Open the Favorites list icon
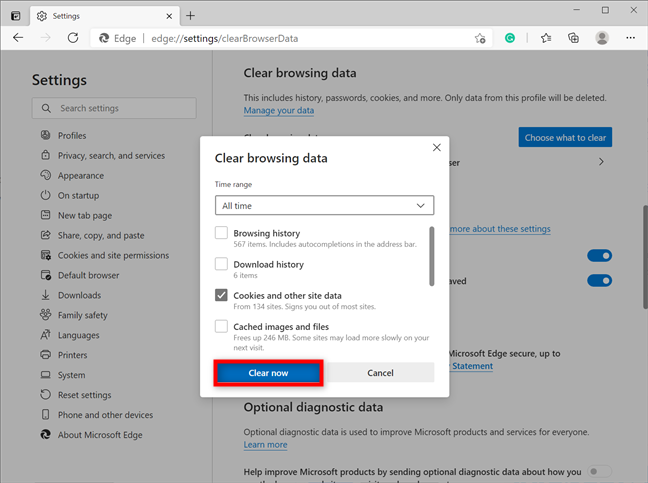Screen dimensions: 648x483 pos(546,38)
